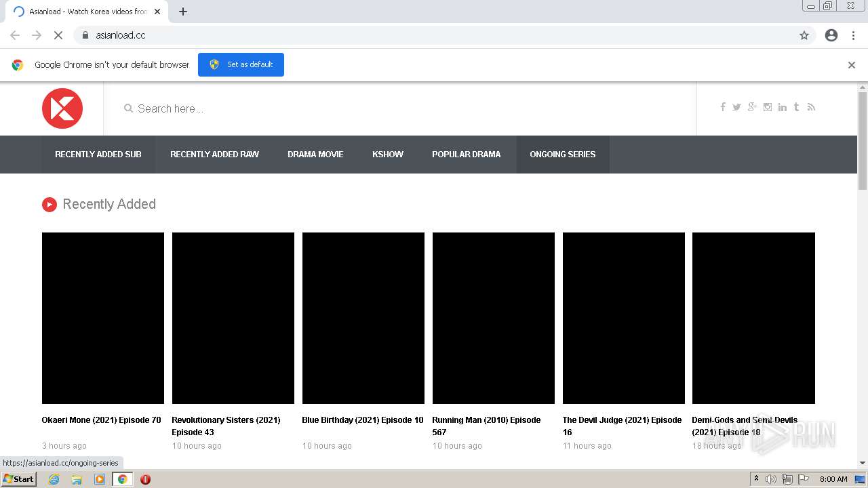Open Recently Added Sub menu item
Viewport: 868px width, 488px height.
[x=98, y=155]
